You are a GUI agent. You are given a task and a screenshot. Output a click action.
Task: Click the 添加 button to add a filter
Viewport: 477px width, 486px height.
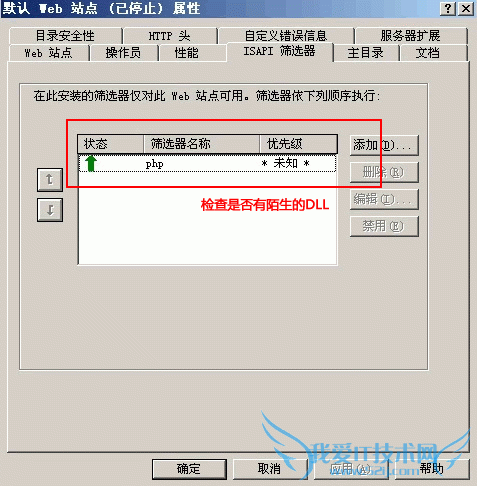384,145
